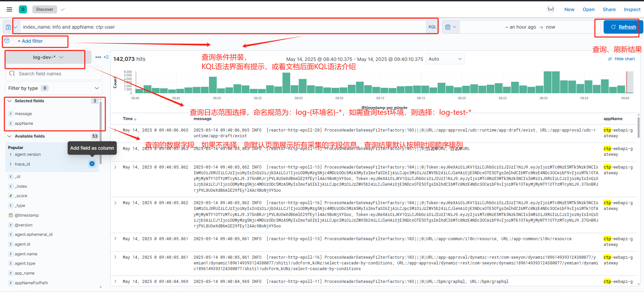Click the type icon beside message field
The width and height of the screenshot is (644, 292).
pos(11,114)
